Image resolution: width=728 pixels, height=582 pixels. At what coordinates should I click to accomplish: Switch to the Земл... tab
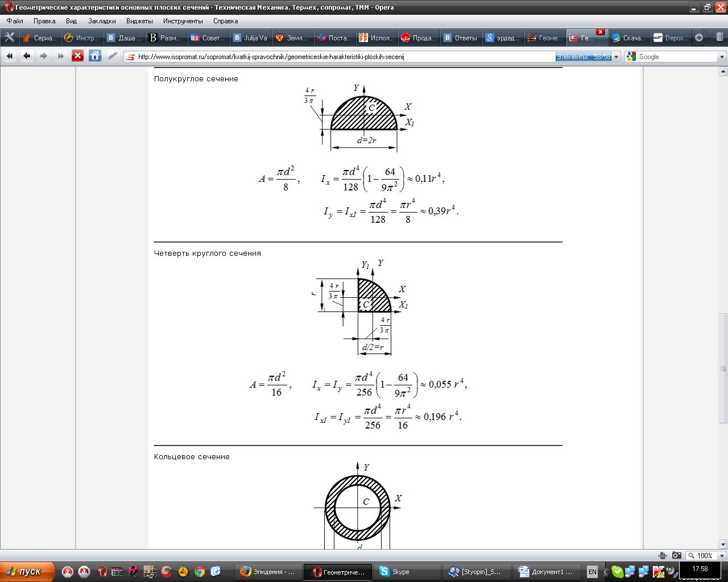[x=292, y=38]
